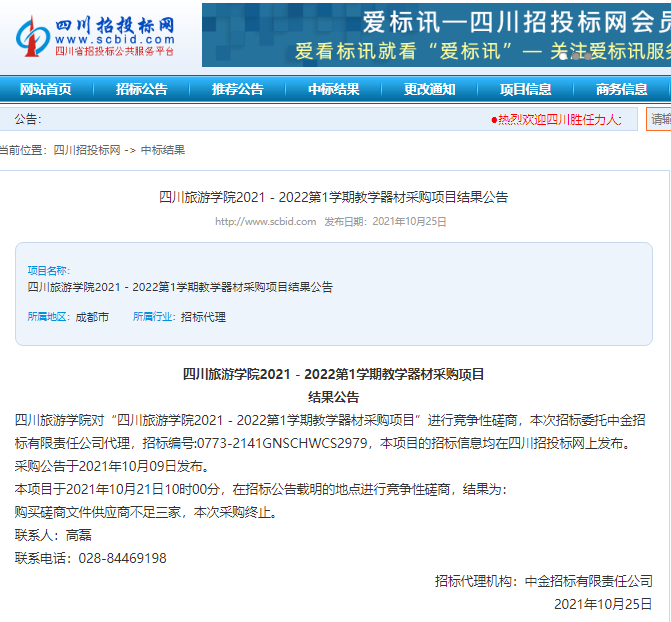
Task: Switch to the second banner carousel dot
Action: pos(576,56)
